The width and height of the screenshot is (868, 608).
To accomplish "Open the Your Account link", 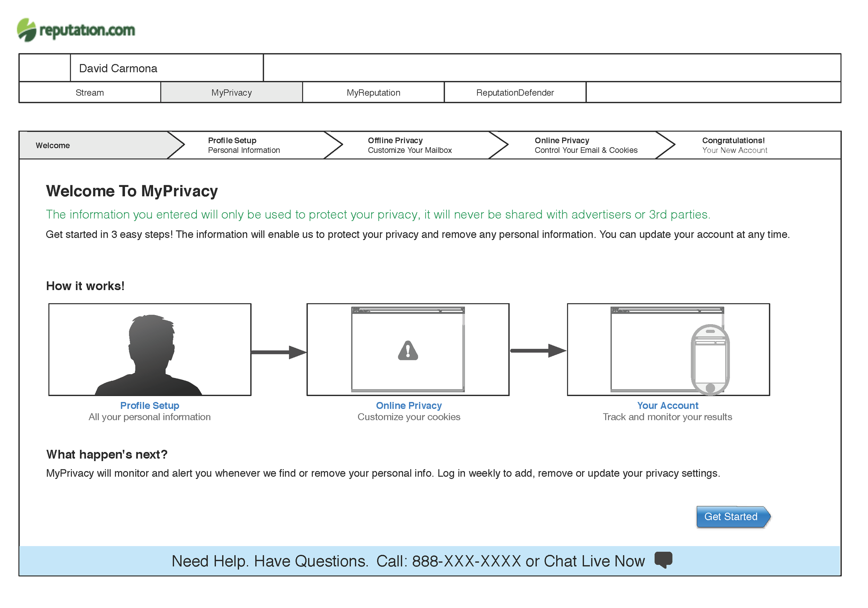I will (668, 405).
